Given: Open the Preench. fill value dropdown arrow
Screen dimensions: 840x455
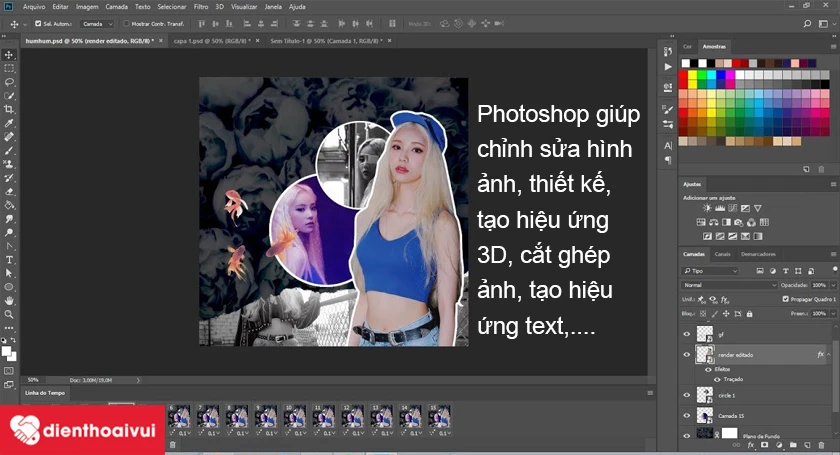Looking at the screenshot, I should pos(833,314).
